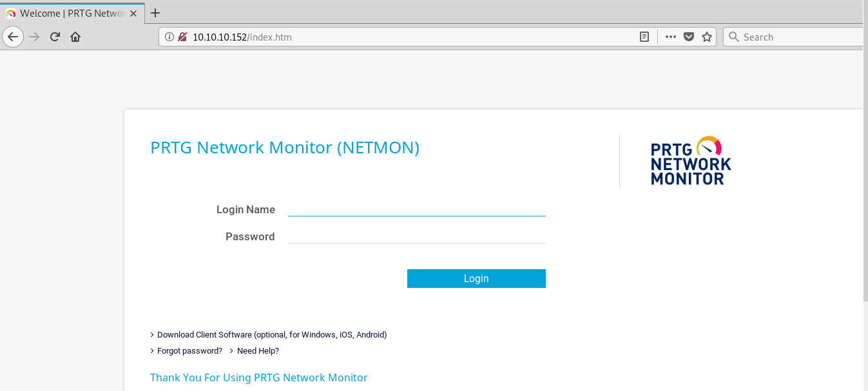Click the PRTG Network Monitor logo
The width and height of the screenshot is (868, 391).
[x=691, y=161]
